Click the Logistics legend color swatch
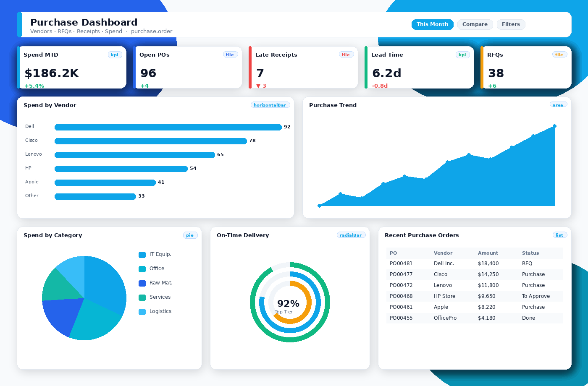Image resolution: width=588 pixels, height=386 pixels. point(142,312)
